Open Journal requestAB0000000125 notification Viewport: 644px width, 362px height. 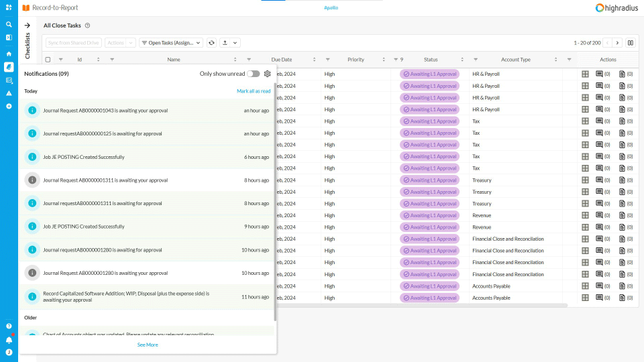click(147, 133)
